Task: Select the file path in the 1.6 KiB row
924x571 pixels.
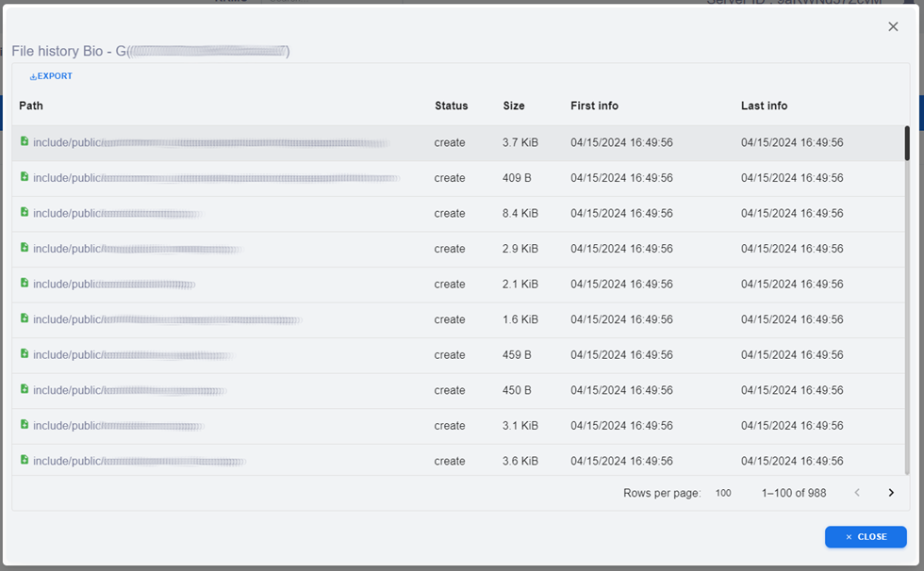Action: click(167, 319)
